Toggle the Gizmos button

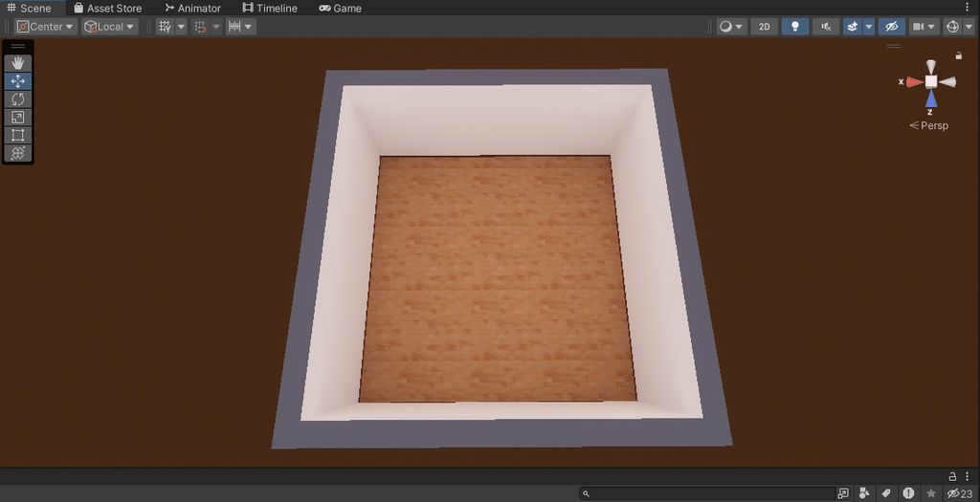(x=952, y=27)
